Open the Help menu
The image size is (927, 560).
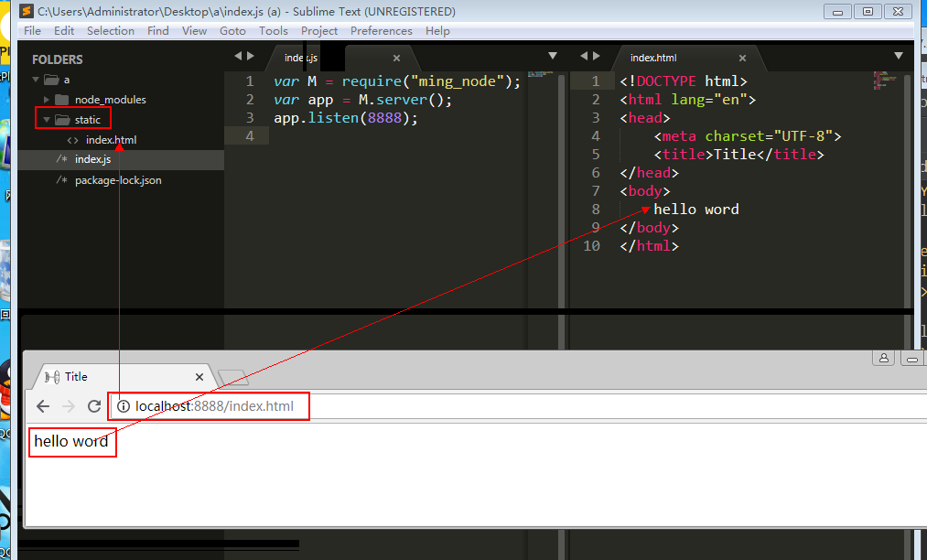[437, 31]
